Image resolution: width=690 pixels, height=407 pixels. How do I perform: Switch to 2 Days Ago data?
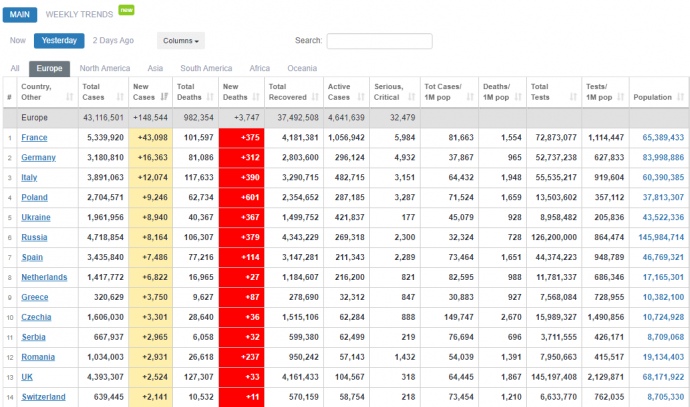tap(113, 41)
